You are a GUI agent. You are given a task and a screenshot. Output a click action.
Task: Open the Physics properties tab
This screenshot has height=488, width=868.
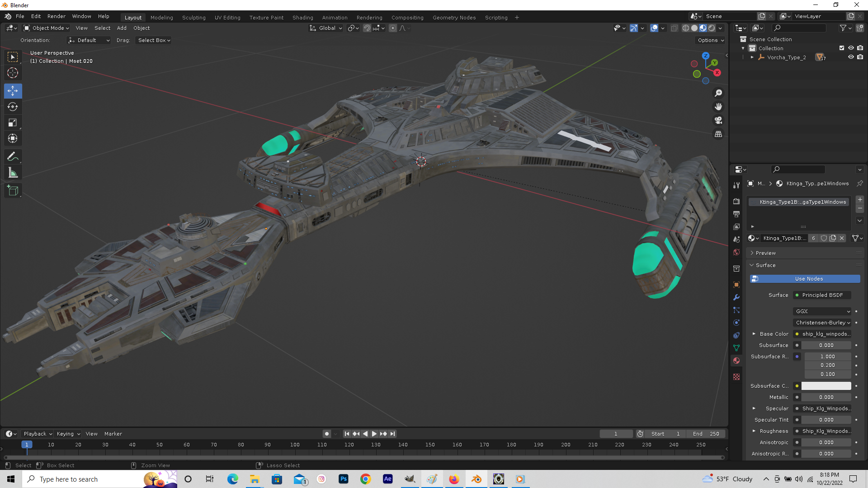736,323
